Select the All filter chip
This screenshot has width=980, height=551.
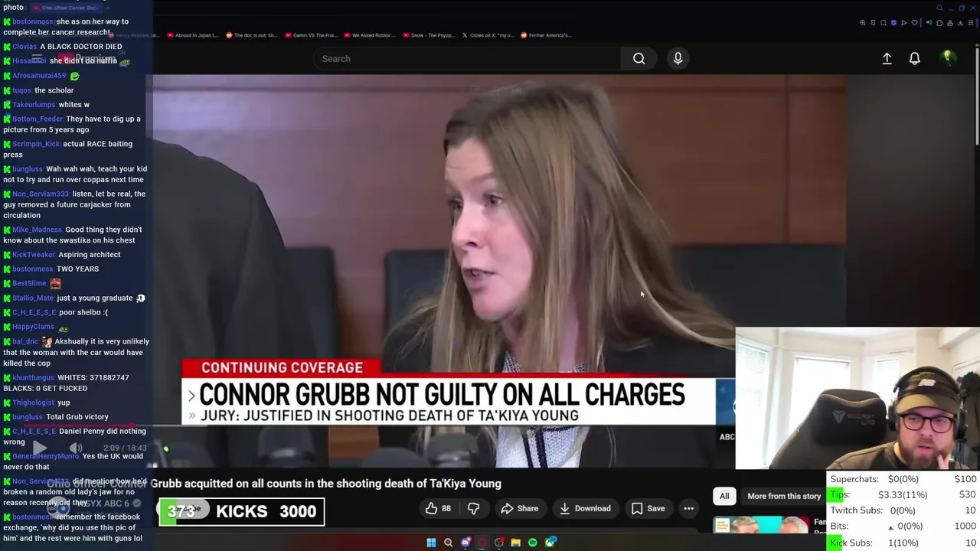(x=724, y=496)
